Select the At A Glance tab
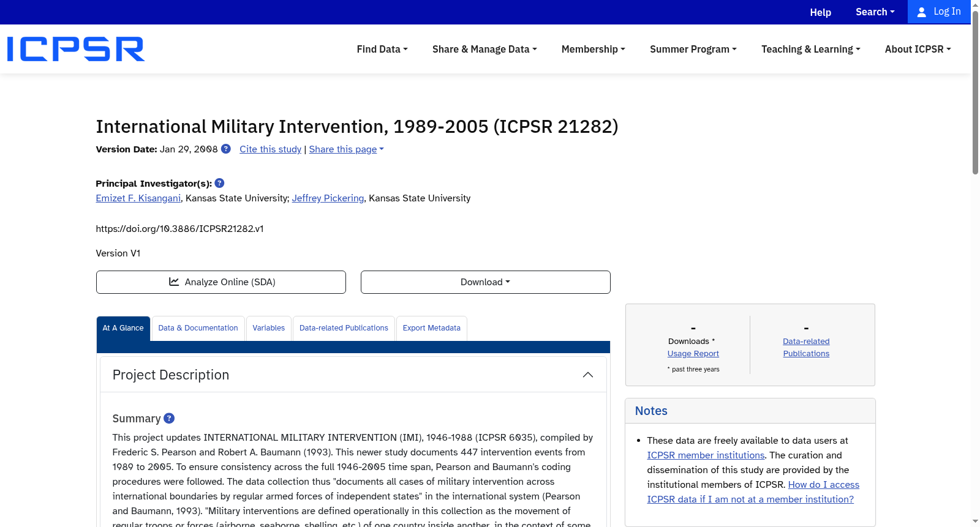This screenshot has width=980, height=527. (123, 328)
